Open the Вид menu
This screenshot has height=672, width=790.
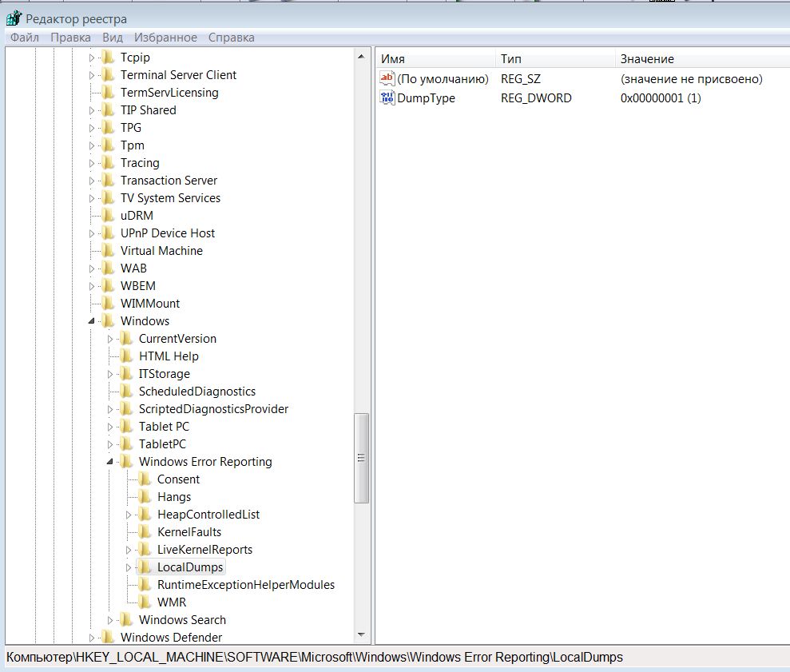pyautogui.click(x=113, y=38)
